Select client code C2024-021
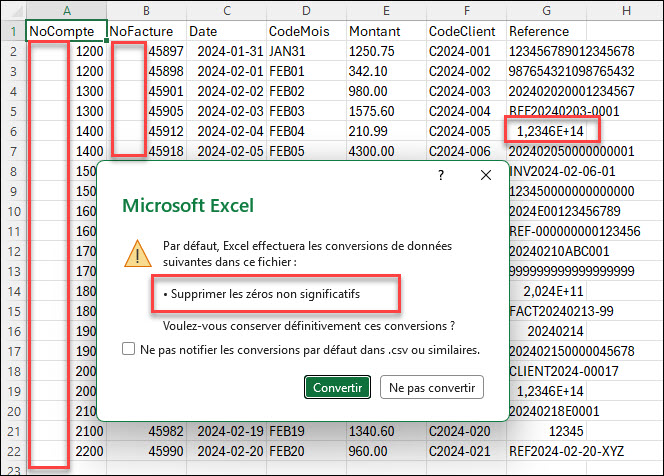The image size is (664, 476). pos(466,451)
